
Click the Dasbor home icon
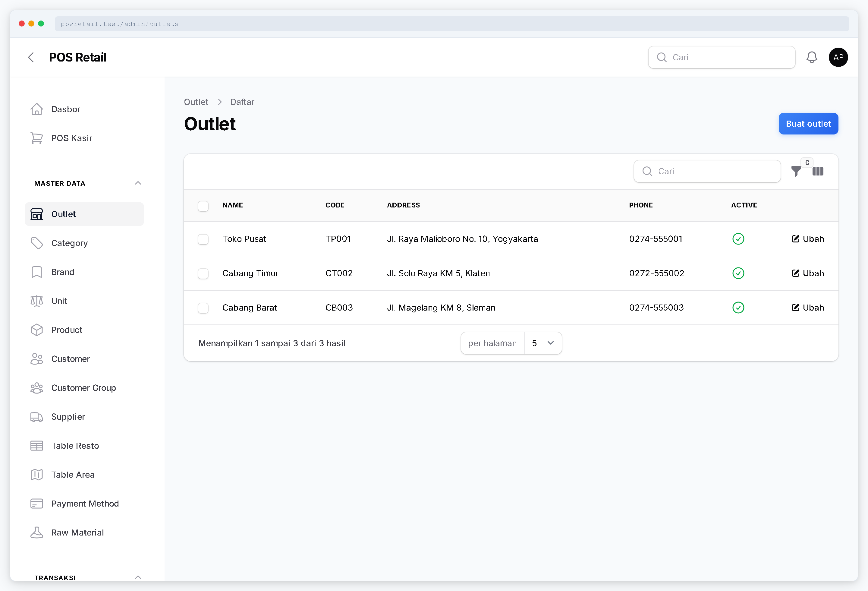36,109
